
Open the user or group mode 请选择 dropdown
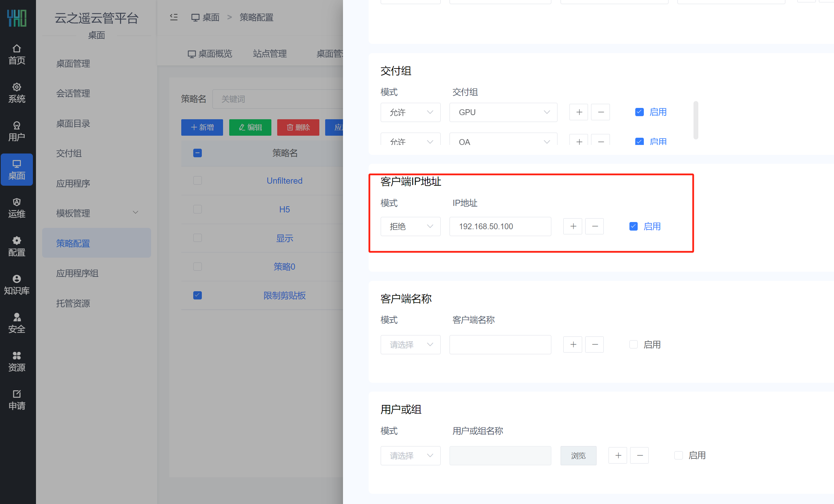coord(410,456)
